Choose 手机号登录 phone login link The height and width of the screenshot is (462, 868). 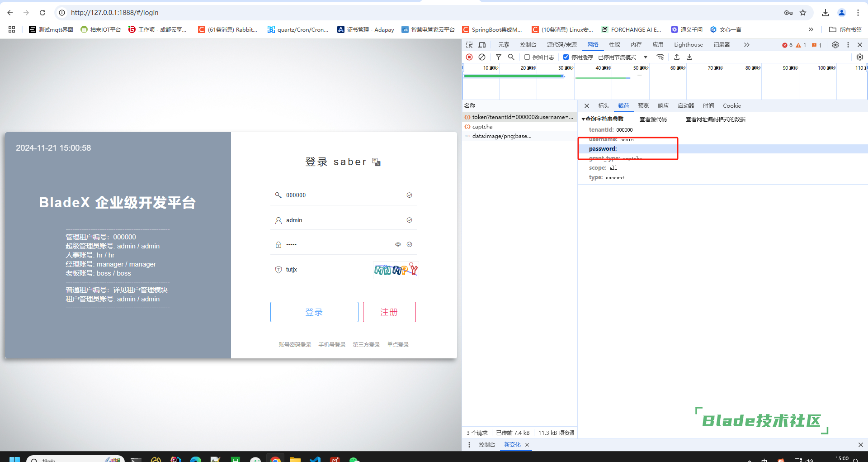point(332,345)
